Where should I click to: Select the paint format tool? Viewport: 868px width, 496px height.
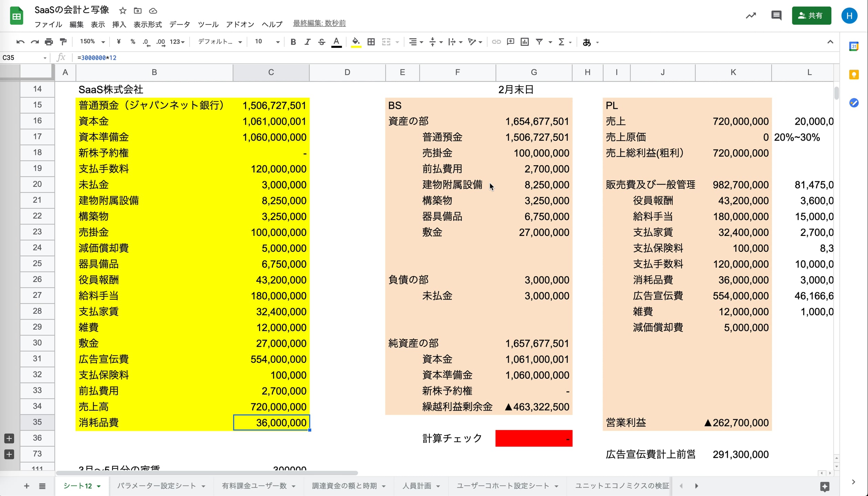coord(63,42)
